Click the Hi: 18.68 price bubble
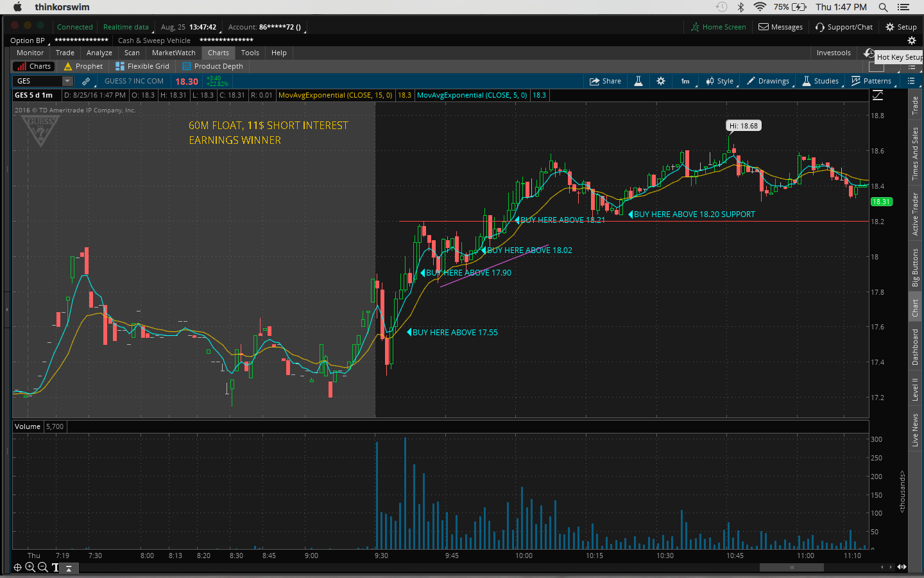Image resolution: width=924 pixels, height=578 pixels. tap(743, 126)
